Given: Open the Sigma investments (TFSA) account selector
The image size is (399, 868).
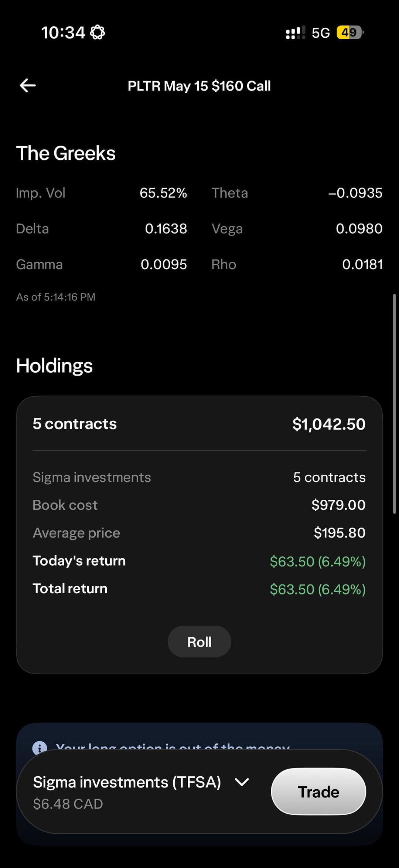Looking at the screenshot, I should 127,782.
